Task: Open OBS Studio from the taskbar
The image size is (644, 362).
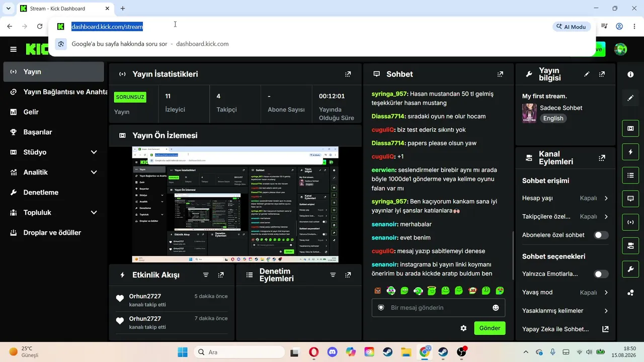Action: [461, 352]
